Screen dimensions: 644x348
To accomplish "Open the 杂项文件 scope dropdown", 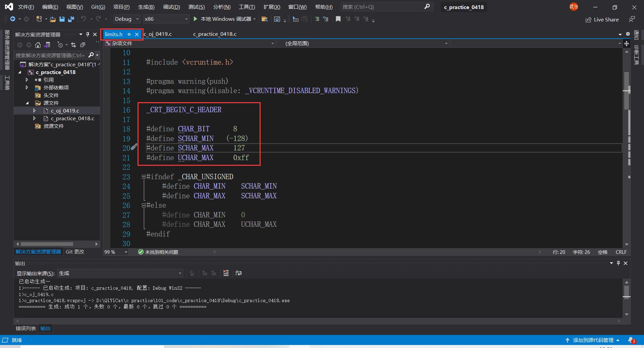I will (x=190, y=44).
